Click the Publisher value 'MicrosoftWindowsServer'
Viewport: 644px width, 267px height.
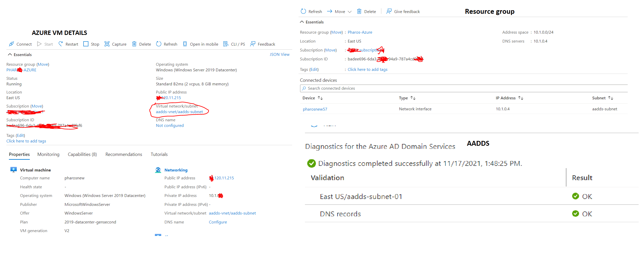(x=87, y=205)
